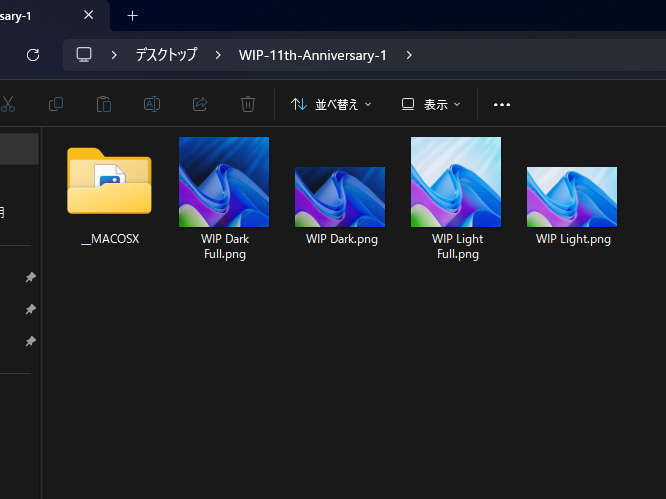Expand chevron after デスクトップ breadcrumb
Screen dimensions: 666x499
(x=218, y=55)
